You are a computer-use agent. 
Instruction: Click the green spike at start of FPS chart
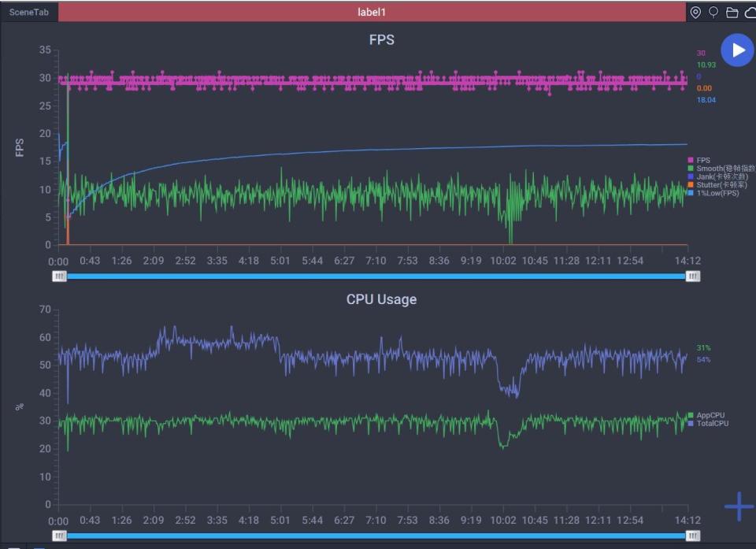click(x=68, y=145)
